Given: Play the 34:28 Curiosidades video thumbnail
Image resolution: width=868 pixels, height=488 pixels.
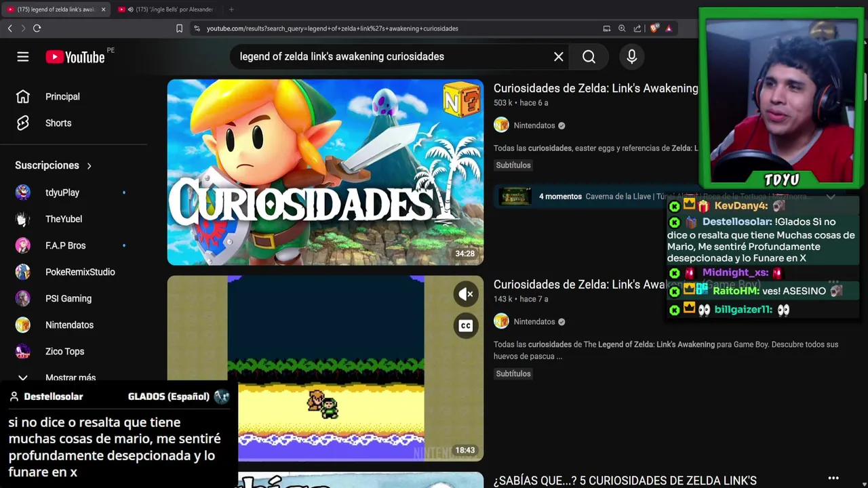Looking at the screenshot, I should pyautogui.click(x=325, y=172).
